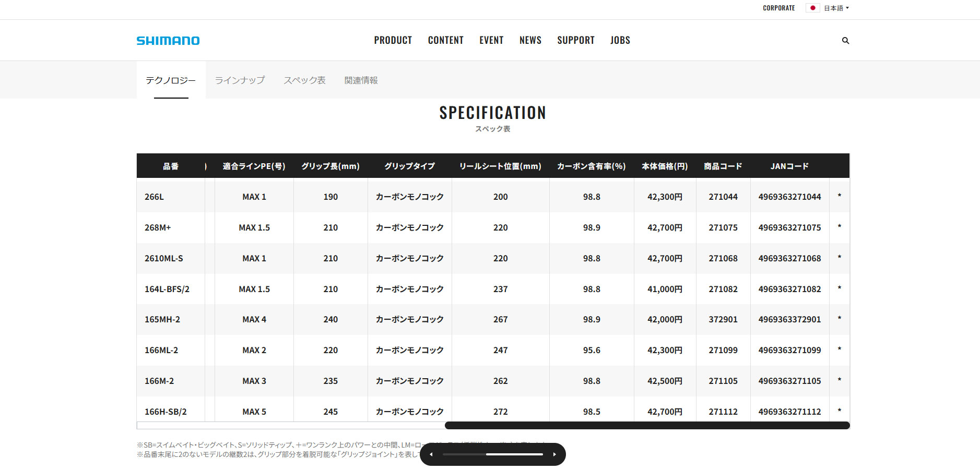
Task: Click the CORPORATE link
Action: (778, 8)
